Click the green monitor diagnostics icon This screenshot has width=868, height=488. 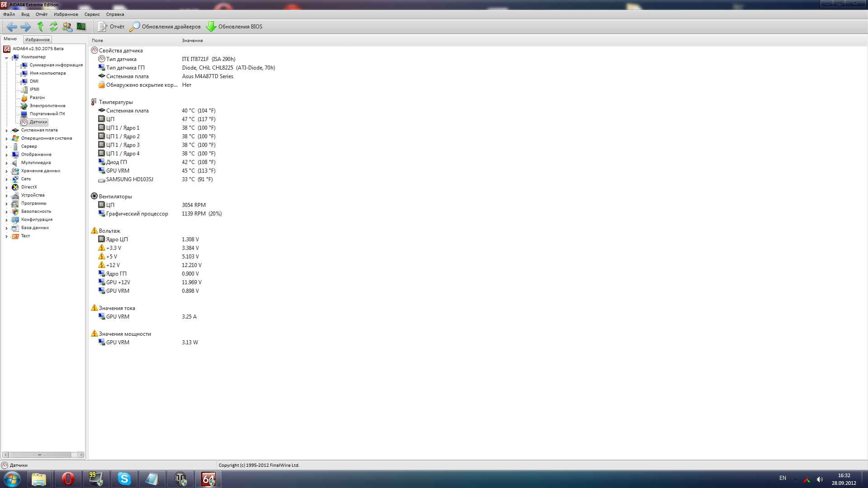pyautogui.click(x=81, y=27)
